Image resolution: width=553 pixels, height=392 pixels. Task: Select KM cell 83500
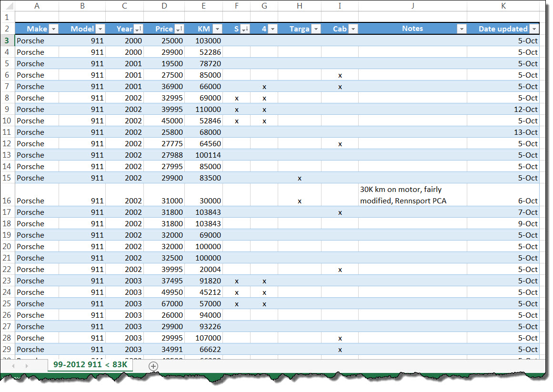pos(203,178)
